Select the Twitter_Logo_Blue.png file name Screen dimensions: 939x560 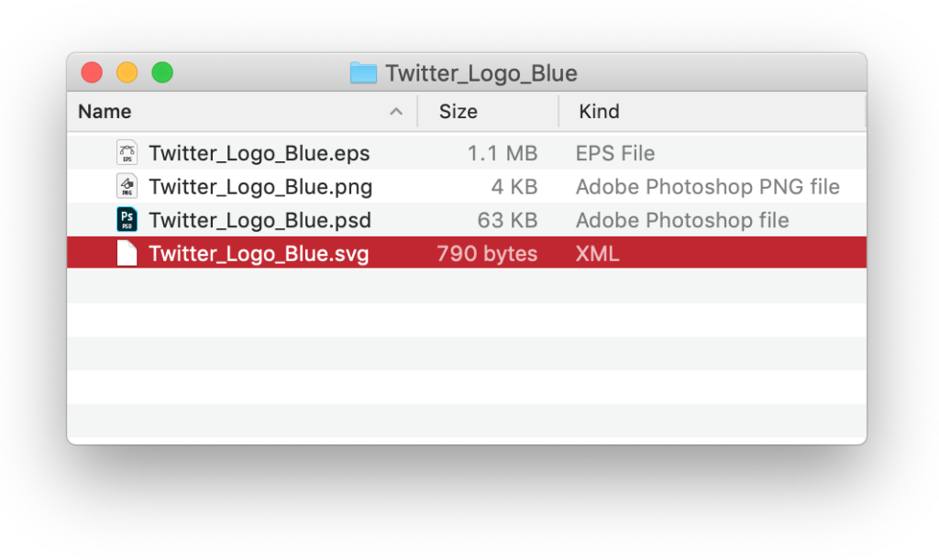[x=260, y=187]
